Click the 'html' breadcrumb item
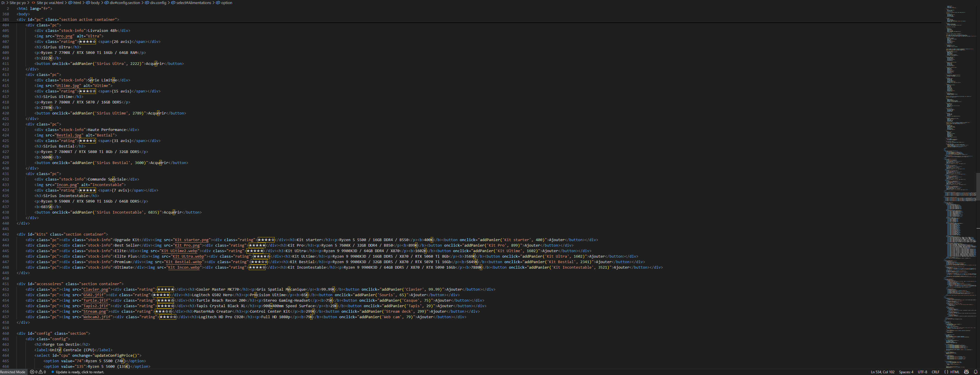The height and width of the screenshot is (375, 980). click(77, 3)
